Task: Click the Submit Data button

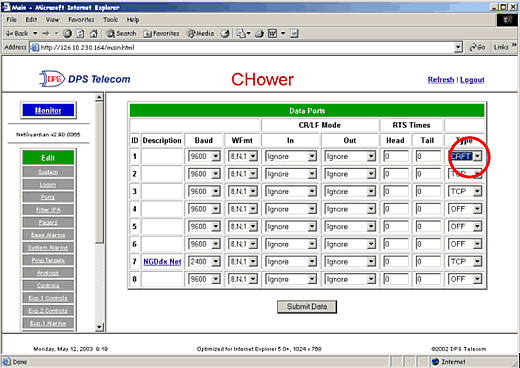Action: (x=307, y=307)
